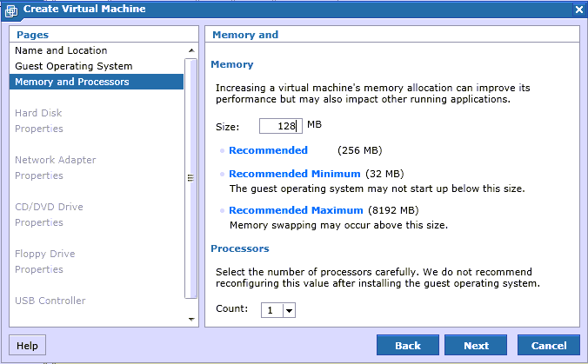Click the Next button
588x364 pixels.
point(476,345)
